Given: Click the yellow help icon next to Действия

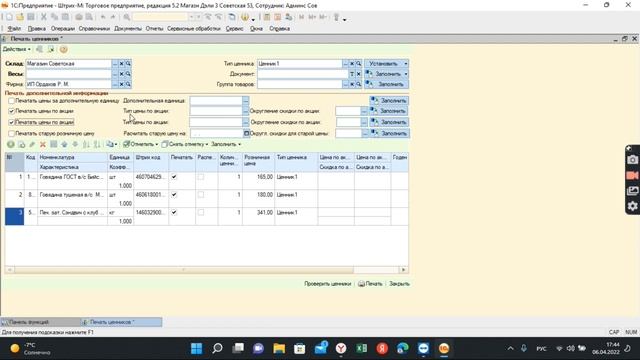Looking at the screenshot, I should tap(64, 49).
